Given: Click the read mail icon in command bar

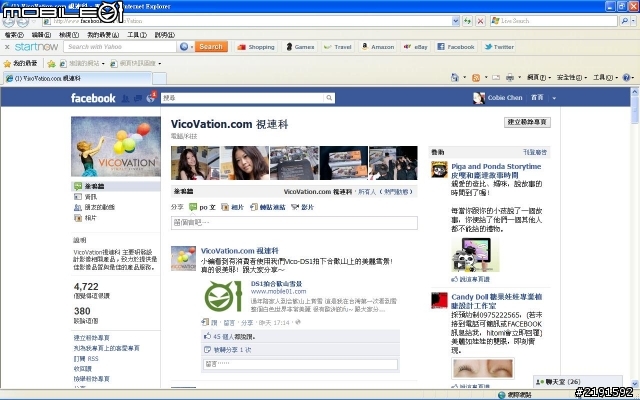Looking at the screenshot, I should click(496, 77).
